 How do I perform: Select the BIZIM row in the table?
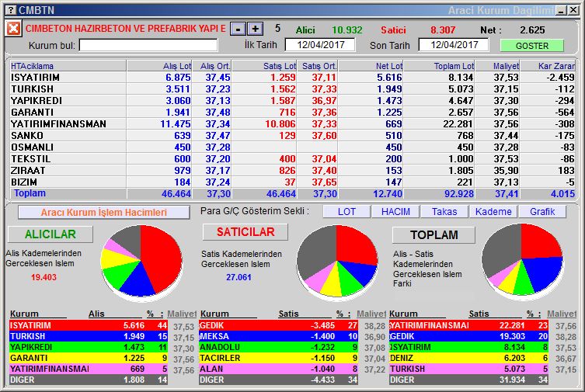(292, 182)
